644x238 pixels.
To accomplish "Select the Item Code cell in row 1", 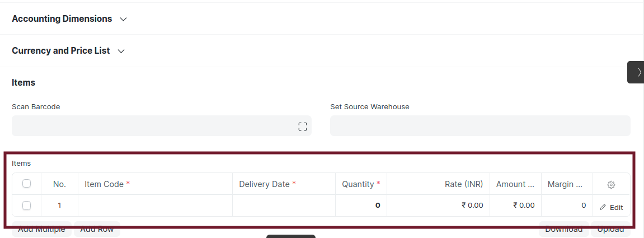I will [155, 205].
